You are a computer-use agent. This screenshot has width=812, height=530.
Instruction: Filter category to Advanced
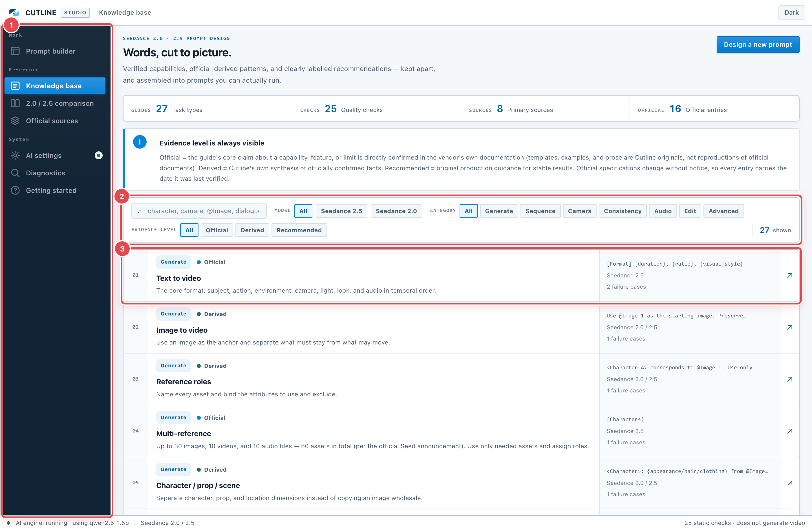[723, 211]
